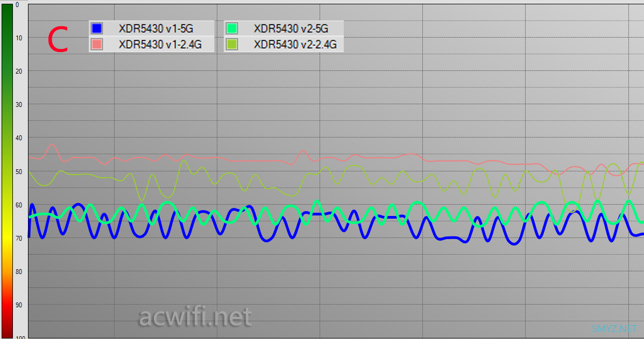Click the 90 axis scale label
This screenshot has width=644, height=339.
point(19,305)
